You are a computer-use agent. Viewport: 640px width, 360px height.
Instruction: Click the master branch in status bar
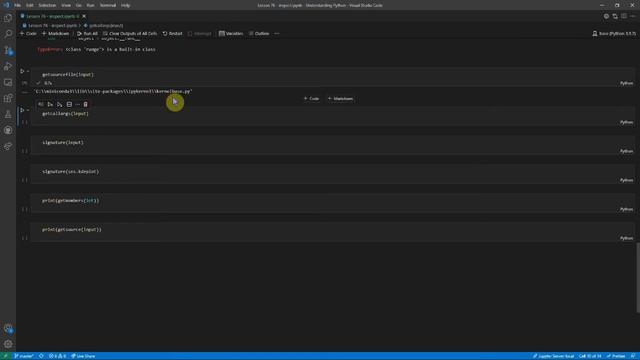point(23,356)
